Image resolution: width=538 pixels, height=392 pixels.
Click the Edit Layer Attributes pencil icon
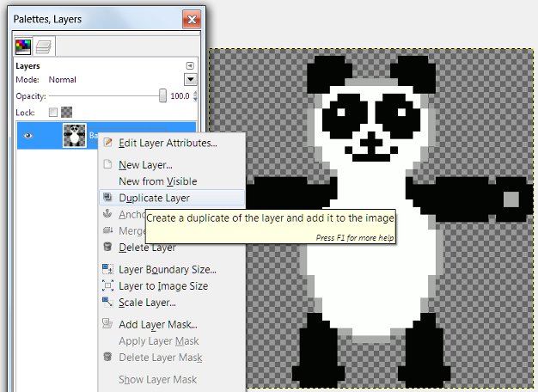click(x=107, y=144)
